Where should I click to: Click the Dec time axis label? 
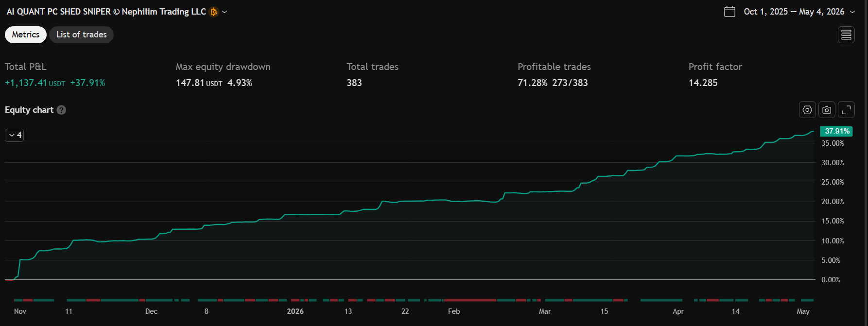point(151,311)
